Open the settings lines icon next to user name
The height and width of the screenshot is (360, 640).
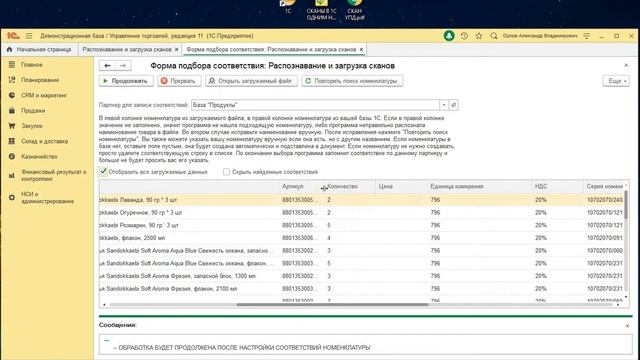pos(587,36)
